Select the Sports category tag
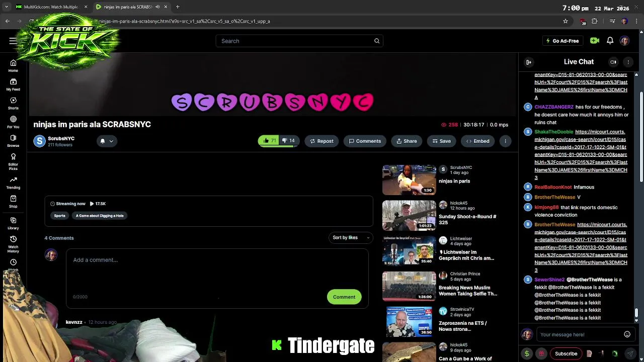644x362 pixels. 60,216
